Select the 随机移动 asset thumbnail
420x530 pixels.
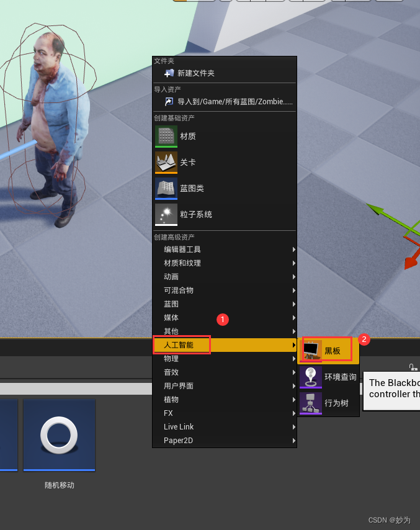[x=59, y=435]
